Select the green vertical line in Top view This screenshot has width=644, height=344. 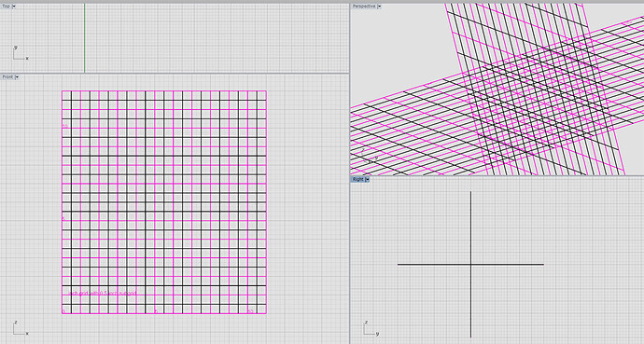click(x=85, y=38)
